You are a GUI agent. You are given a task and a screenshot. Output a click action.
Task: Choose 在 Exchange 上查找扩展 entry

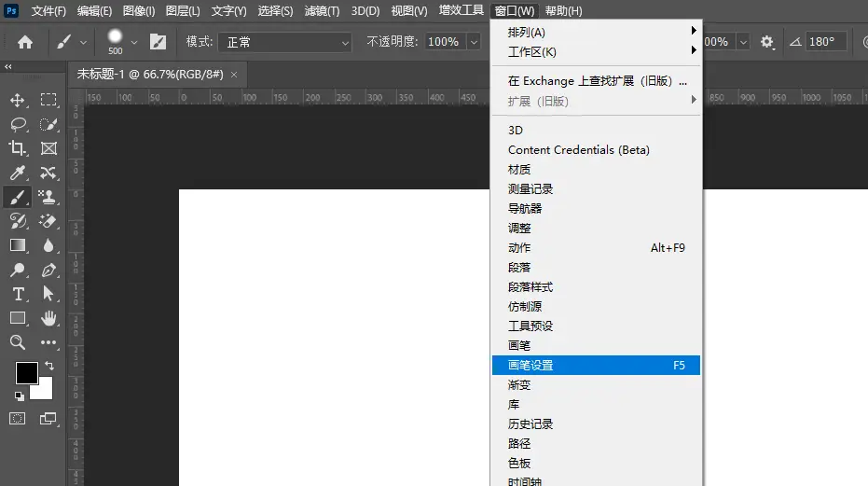(596, 81)
